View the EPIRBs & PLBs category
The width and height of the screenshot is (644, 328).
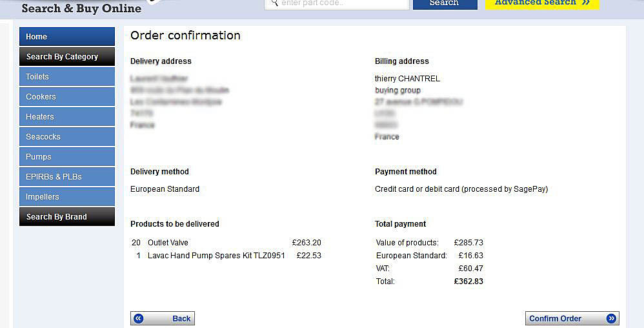67,177
